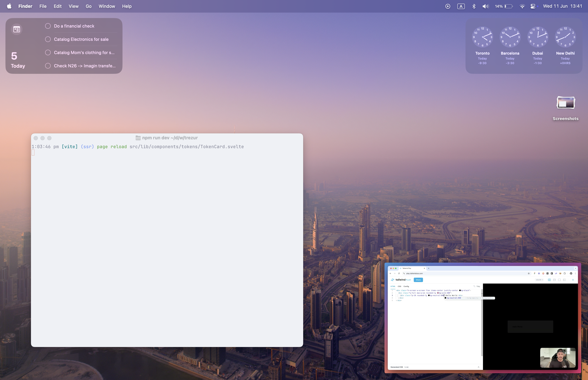Click the Share button
The width and height of the screenshot is (588, 380).
(419, 280)
